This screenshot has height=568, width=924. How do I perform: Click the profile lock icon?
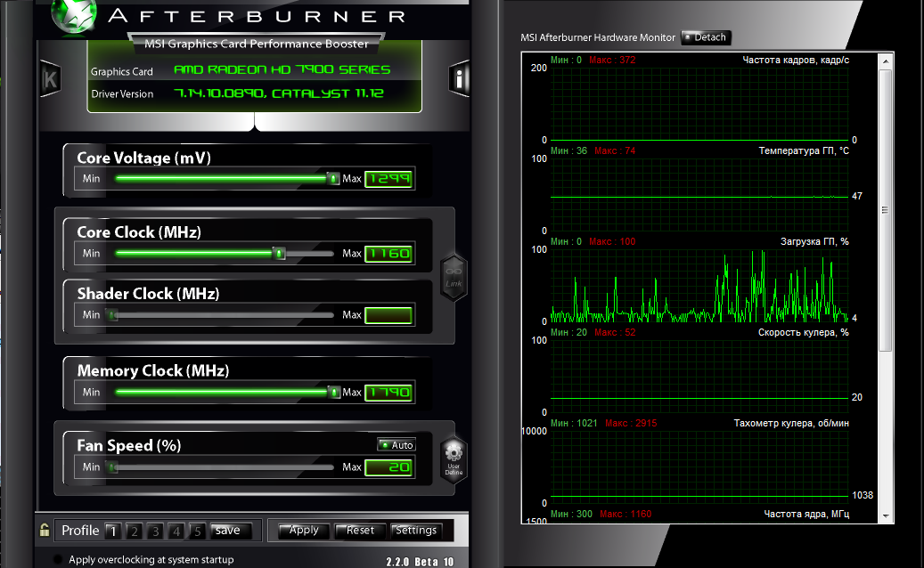pyautogui.click(x=45, y=530)
